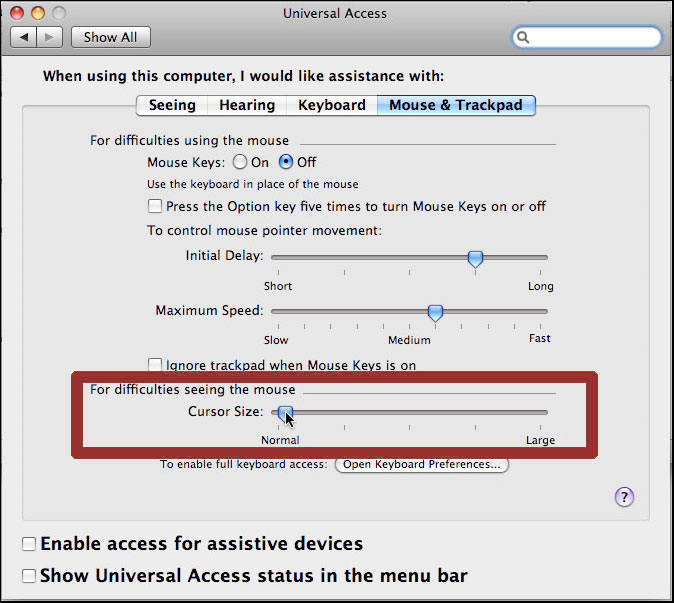Viewport: 674px width, 603px height.
Task: Minimize window with the yellow button
Action: click(38, 13)
